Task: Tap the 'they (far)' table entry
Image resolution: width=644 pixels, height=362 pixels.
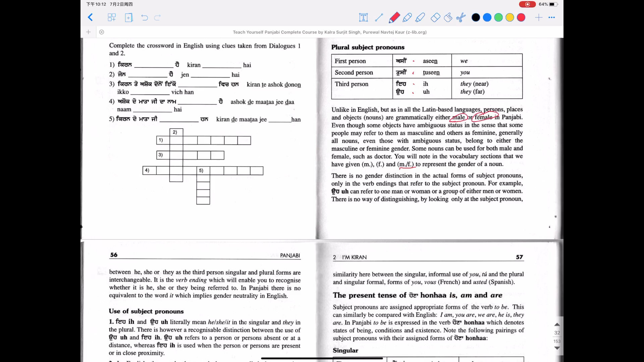Action: tap(472, 92)
